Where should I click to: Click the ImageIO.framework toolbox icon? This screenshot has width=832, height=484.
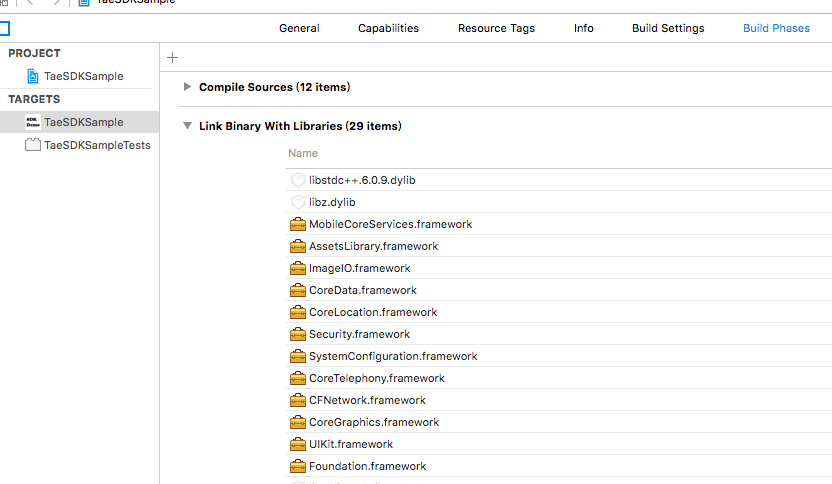pos(298,269)
